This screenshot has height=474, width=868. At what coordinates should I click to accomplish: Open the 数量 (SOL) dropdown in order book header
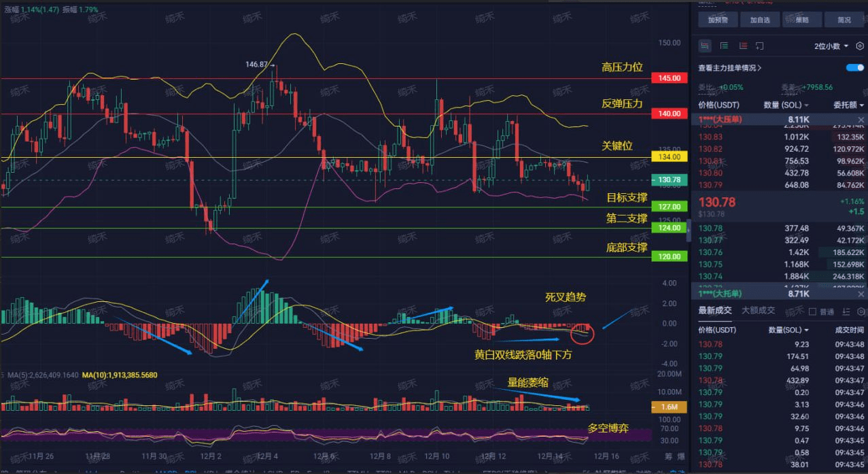[786, 105]
